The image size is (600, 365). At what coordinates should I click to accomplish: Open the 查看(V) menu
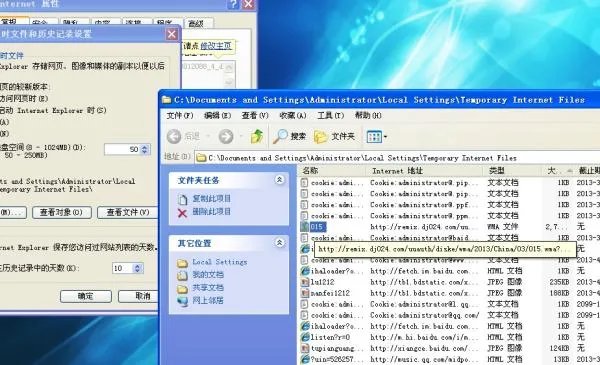pyautogui.click(x=255, y=115)
